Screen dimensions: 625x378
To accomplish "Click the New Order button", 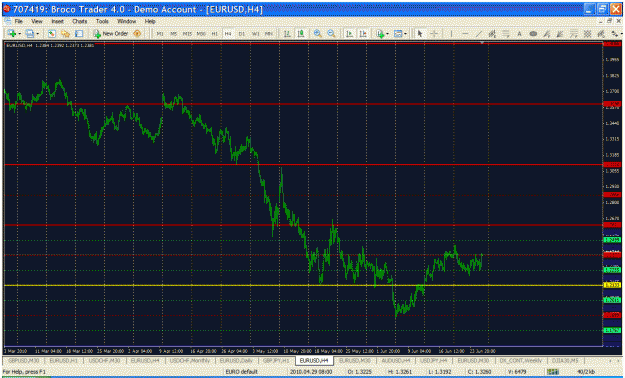I will tap(110, 34).
